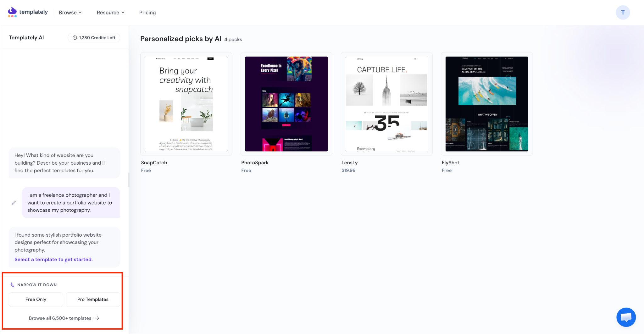Image resolution: width=644 pixels, height=334 pixels.
Task: Open the PhotoSpark template thumbnail
Action: tap(286, 104)
